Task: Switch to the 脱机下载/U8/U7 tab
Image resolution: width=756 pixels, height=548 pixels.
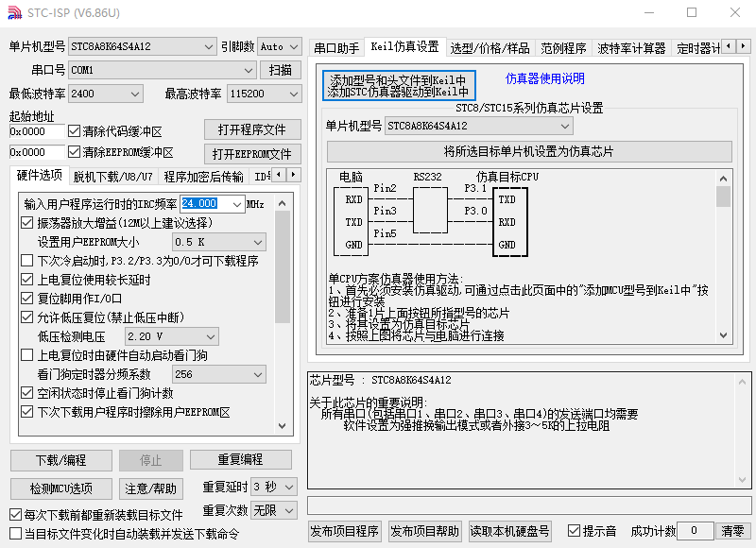Action: [x=112, y=177]
